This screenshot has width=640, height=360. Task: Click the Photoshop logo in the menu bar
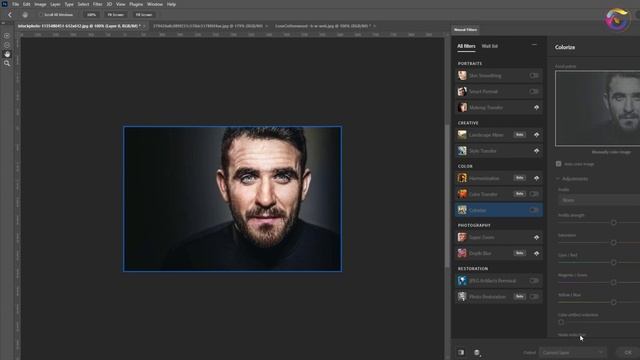4,4
